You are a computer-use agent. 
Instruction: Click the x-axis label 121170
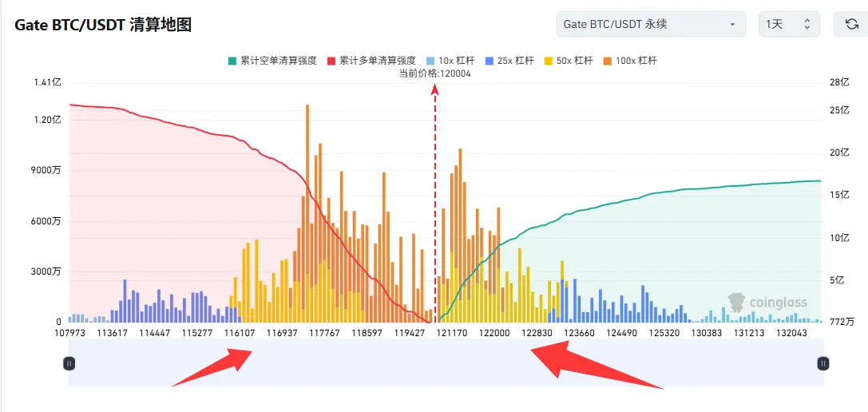click(x=452, y=334)
